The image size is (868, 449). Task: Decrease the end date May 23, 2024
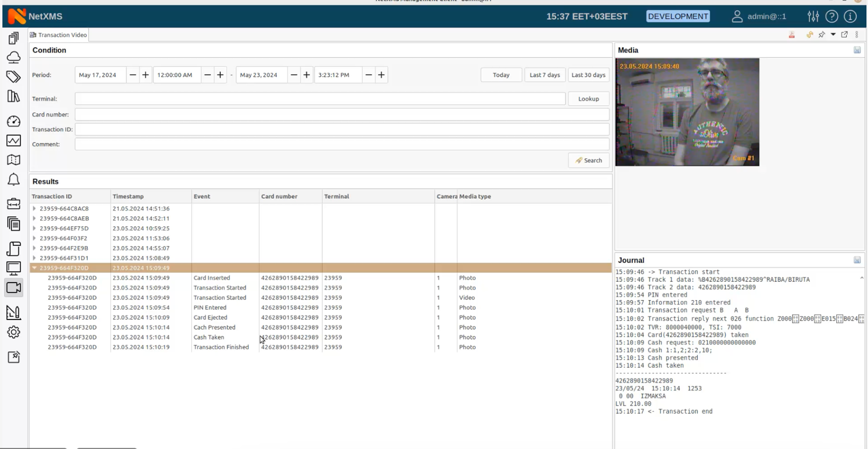pyautogui.click(x=294, y=75)
